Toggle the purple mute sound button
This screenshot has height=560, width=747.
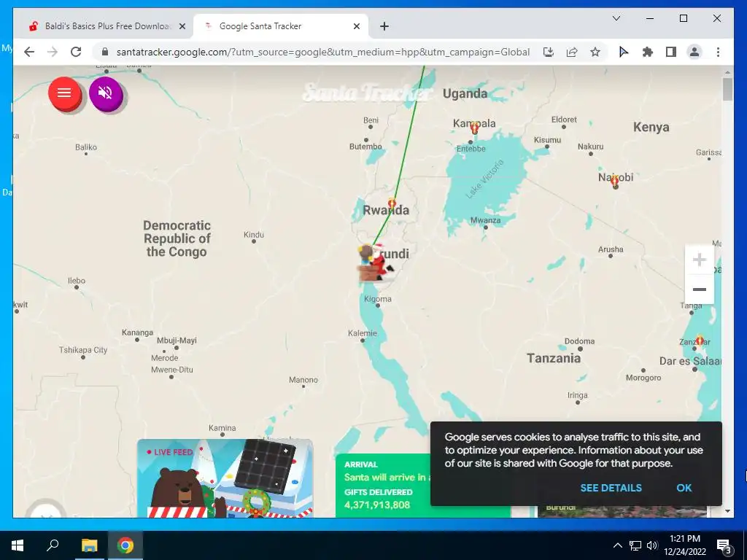coord(105,93)
